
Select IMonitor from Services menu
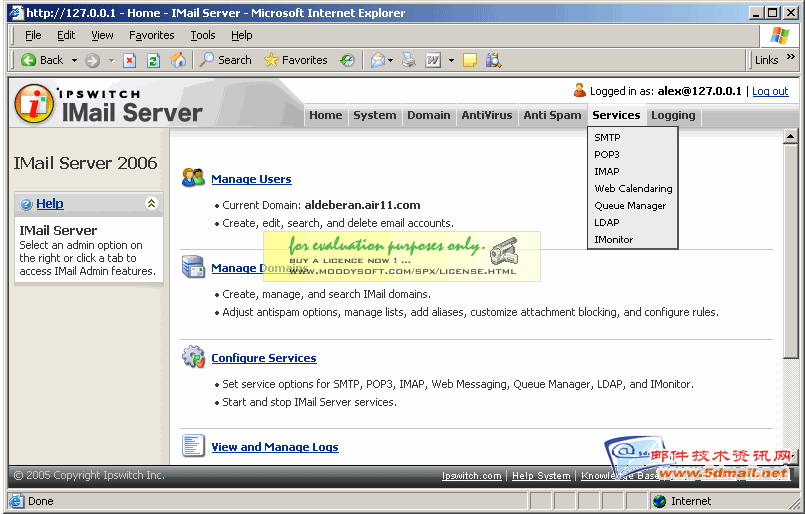point(613,240)
